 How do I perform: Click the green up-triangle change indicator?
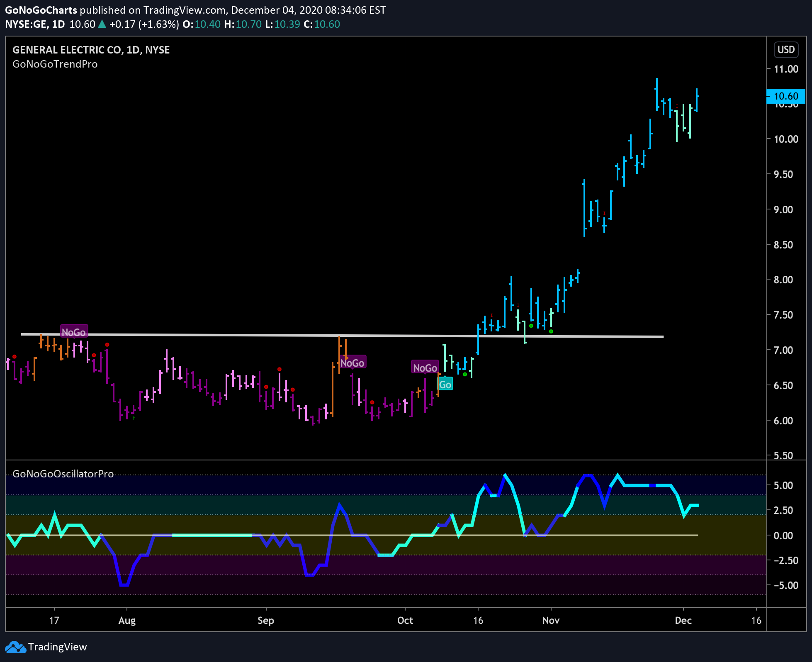102,24
